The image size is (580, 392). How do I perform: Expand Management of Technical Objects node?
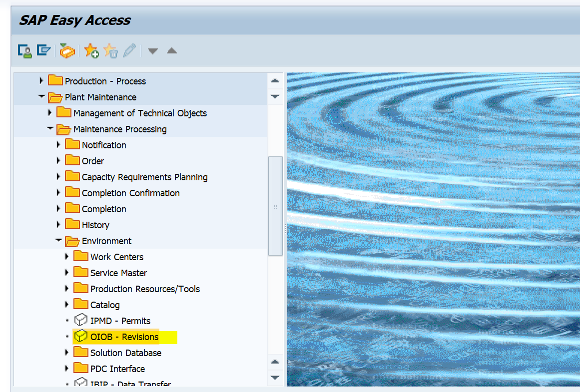[x=49, y=112]
